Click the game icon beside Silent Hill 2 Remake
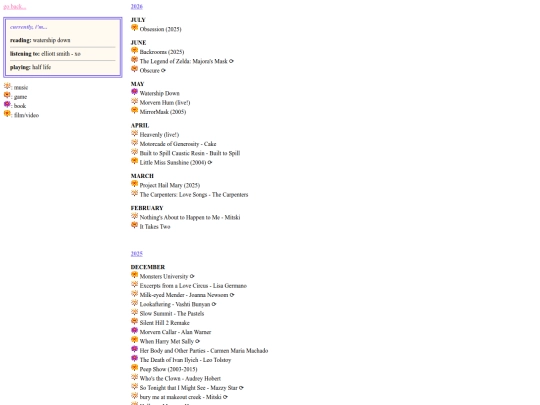Viewport: 540px width, 405px height. [x=135, y=322]
